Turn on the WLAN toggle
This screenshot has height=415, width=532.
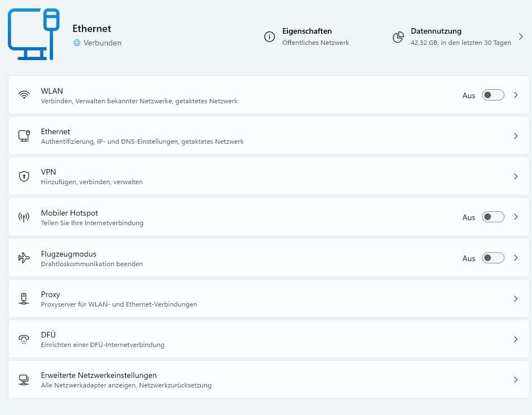click(x=493, y=95)
